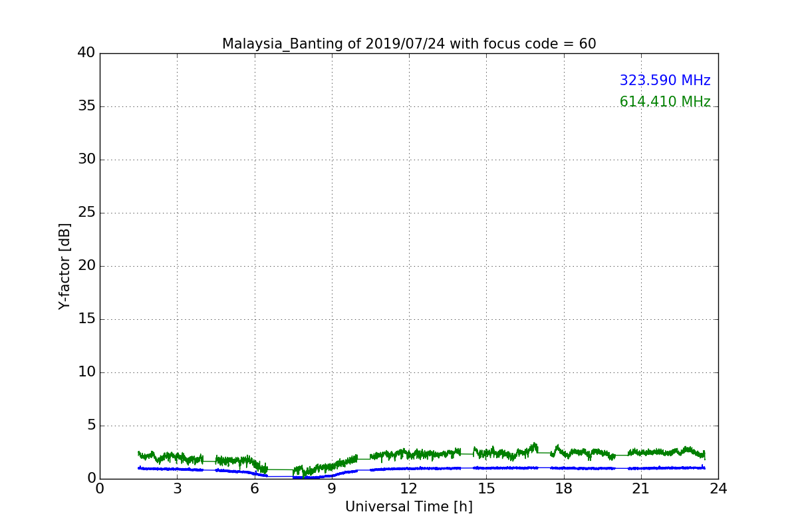This screenshot has height=532, width=798.
Task: Click the x-axis tick value 18
Action: click(564, 489)
